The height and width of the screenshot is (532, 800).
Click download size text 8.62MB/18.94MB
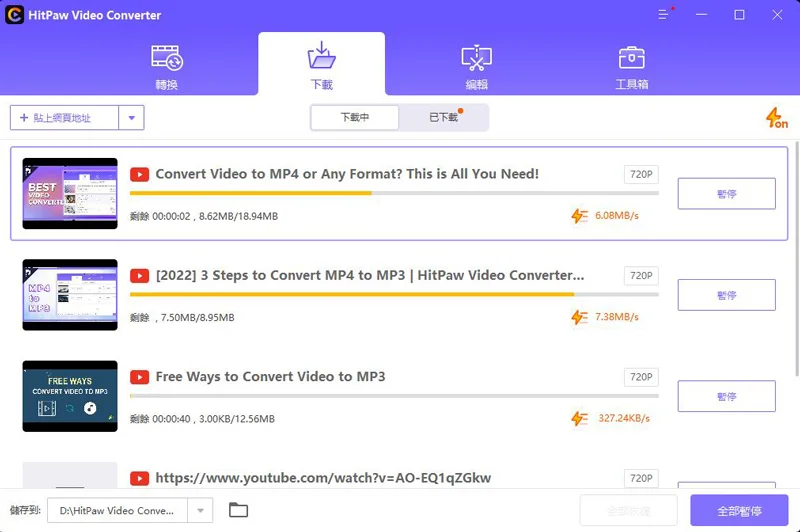click(x=238, y=216)
